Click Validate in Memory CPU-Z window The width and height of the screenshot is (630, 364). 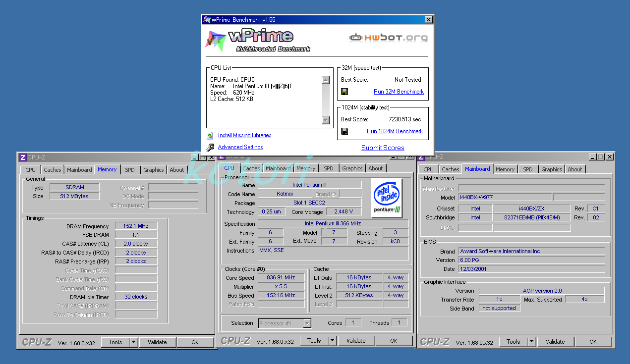pos(157,342)
